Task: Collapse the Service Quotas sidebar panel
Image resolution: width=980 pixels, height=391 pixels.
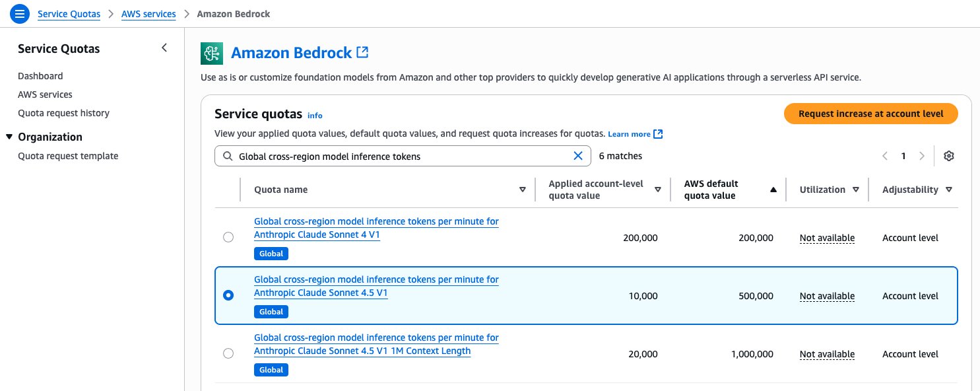Action: click(164, 48)
